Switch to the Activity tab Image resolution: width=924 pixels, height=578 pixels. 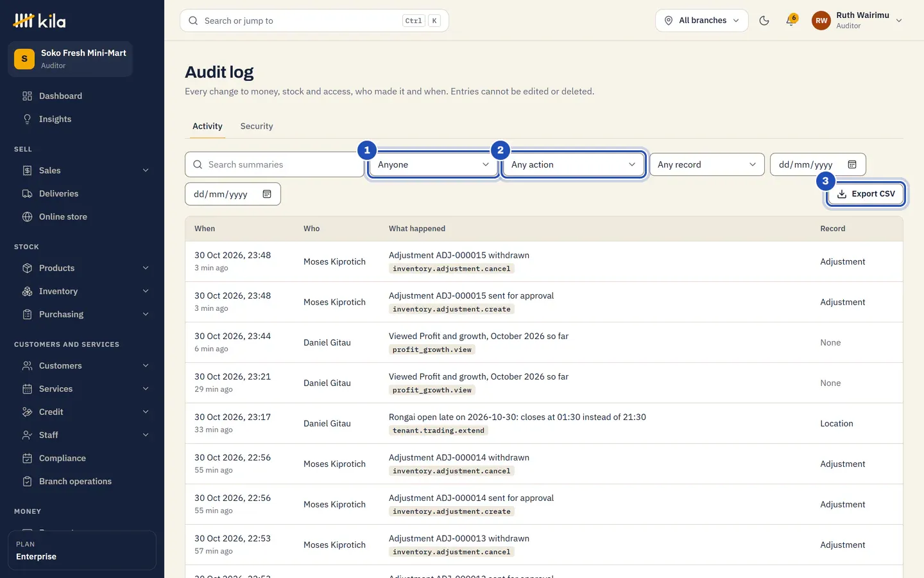207,127
